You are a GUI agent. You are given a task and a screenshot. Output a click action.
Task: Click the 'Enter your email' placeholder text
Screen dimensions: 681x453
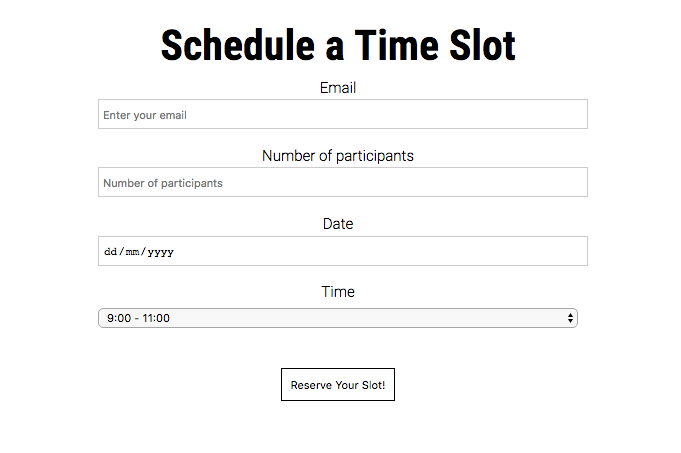(145, 115)
